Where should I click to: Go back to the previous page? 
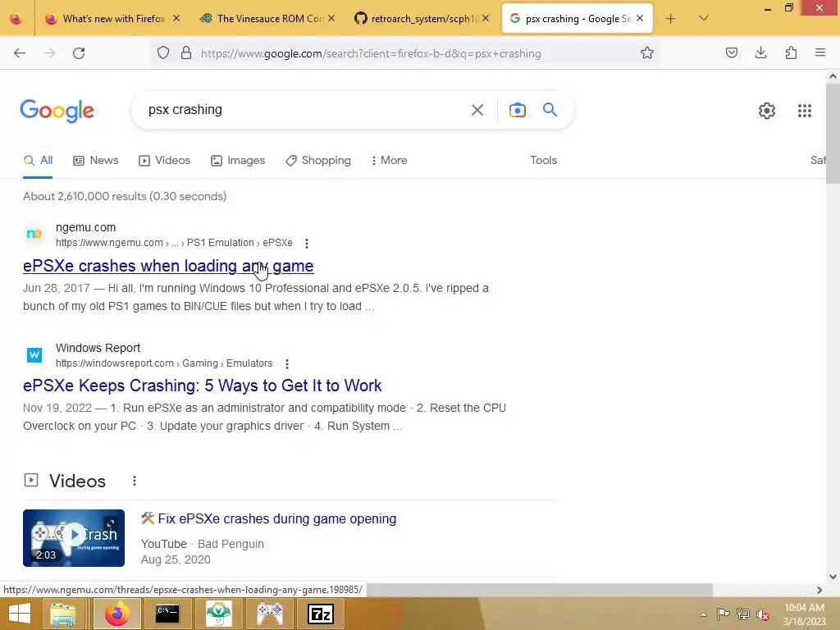point(20,53)
